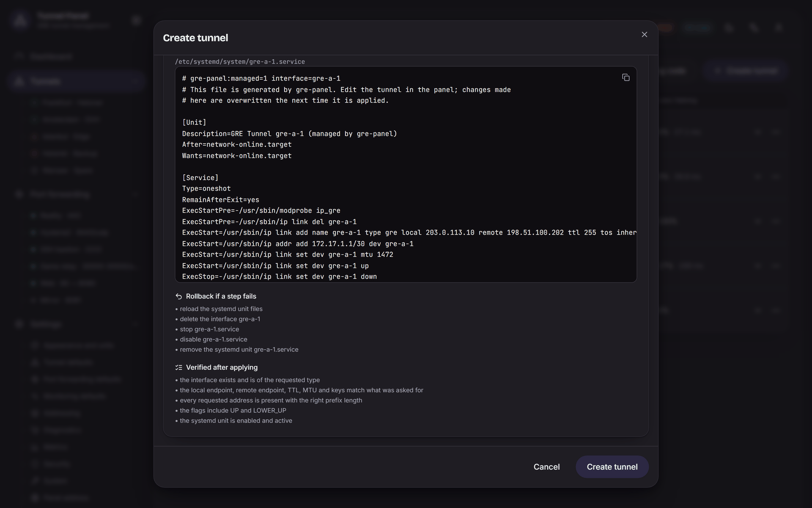Collapse the Port forwarding section chevron
812x508 pixels.
coord(136,194)
